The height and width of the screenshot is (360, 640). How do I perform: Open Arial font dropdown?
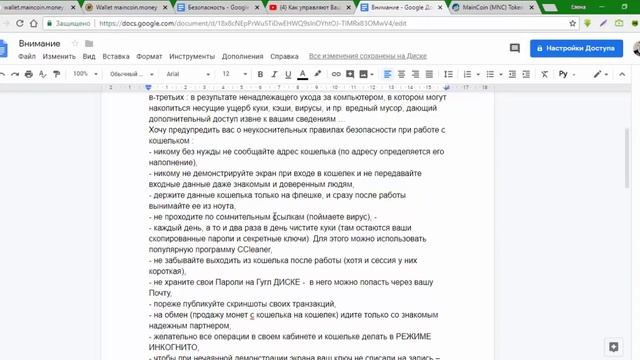tap(188, 74)
